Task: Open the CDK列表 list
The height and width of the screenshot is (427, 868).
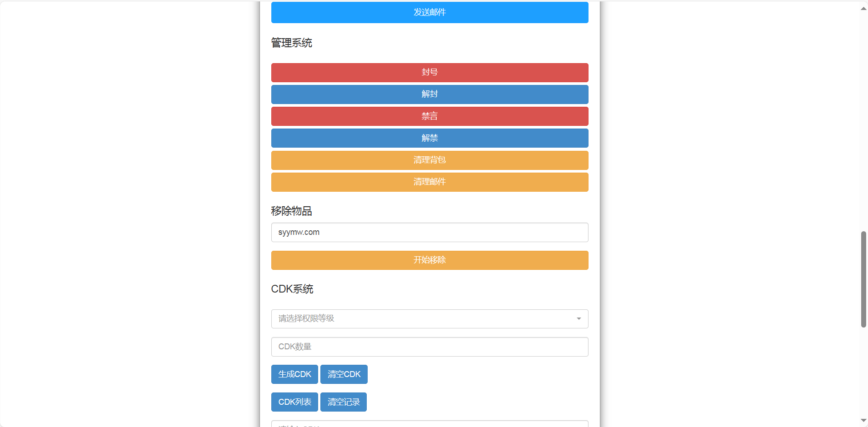Action: click(294, 402)
